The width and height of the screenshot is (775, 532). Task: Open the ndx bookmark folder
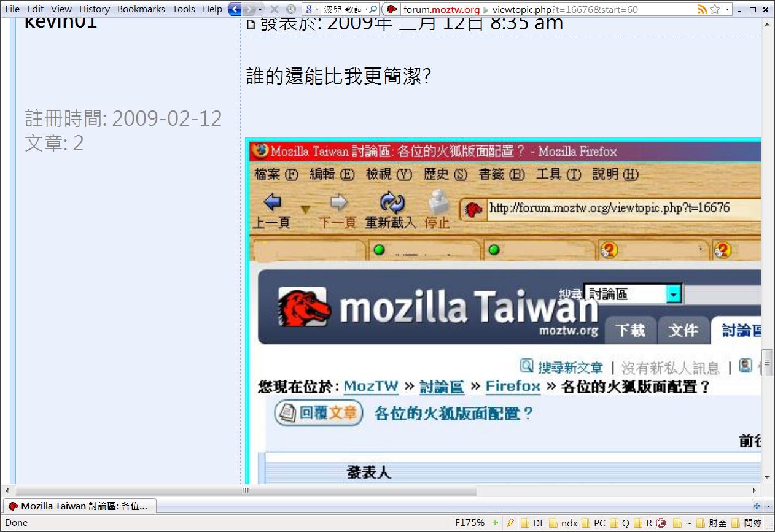point(563,523)
